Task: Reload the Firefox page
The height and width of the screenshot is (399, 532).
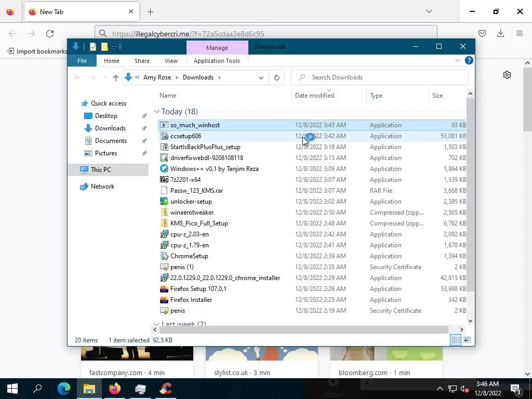Action: click(x=50, y=33)
